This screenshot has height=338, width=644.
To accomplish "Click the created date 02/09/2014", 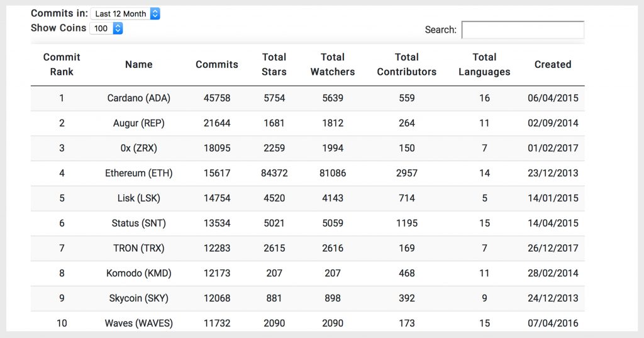I will (x=553, y=123).
